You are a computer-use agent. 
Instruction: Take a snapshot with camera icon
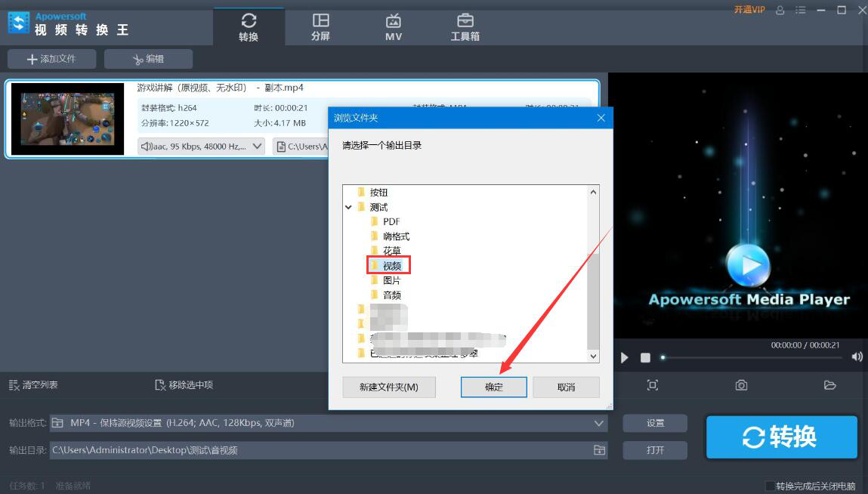tap(741, 385)
